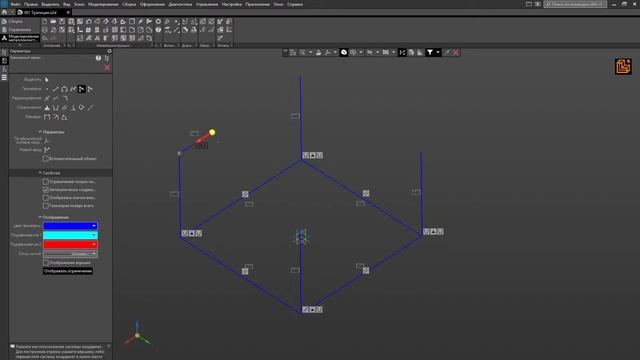The image size is (640, 360).
Task: Open the dropdown arrow beside the filter icon
Action: [438, 52]
